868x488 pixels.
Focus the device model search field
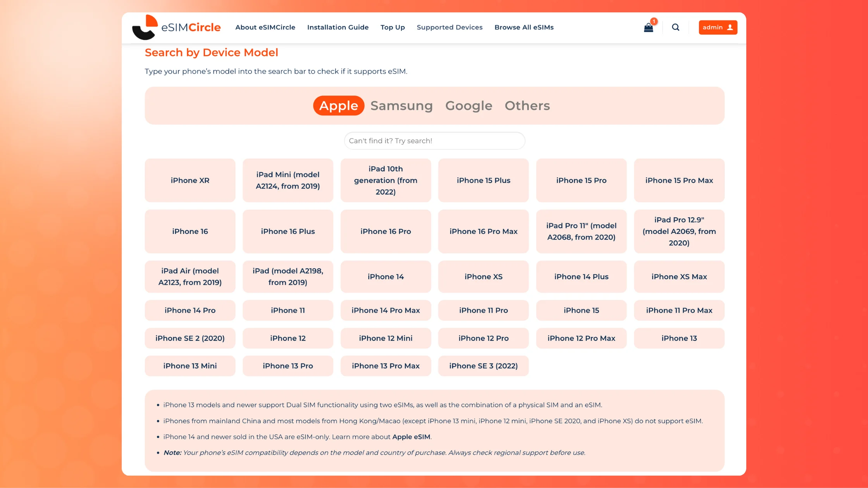(x=434, y=141)
